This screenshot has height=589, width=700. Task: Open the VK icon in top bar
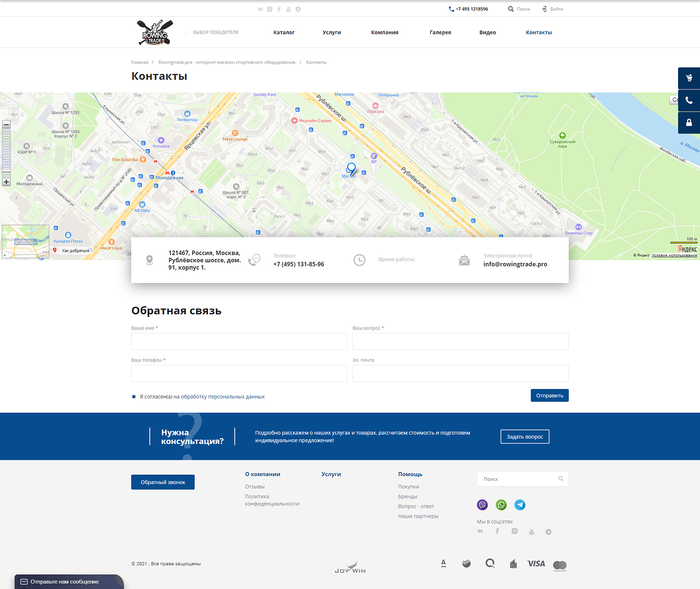[x=260, y=9]
